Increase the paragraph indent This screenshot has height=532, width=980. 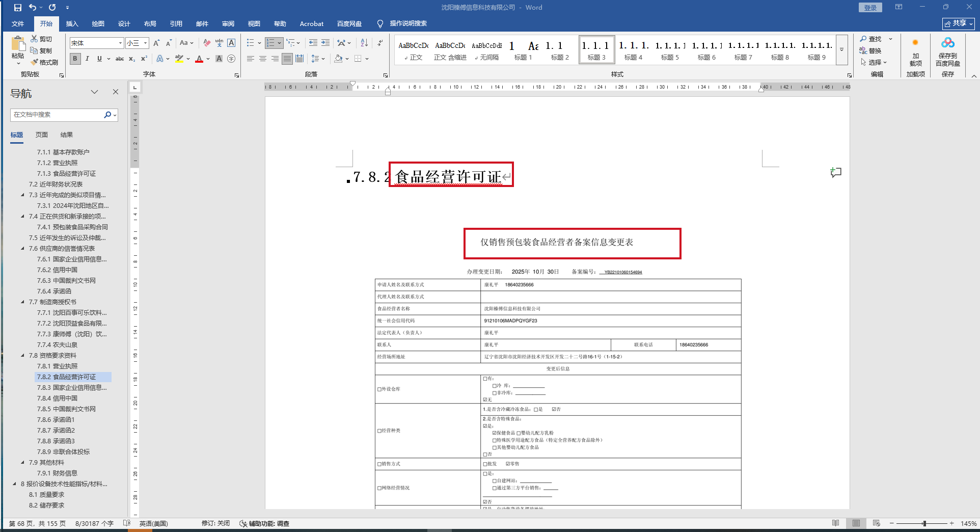pos(325,43)
